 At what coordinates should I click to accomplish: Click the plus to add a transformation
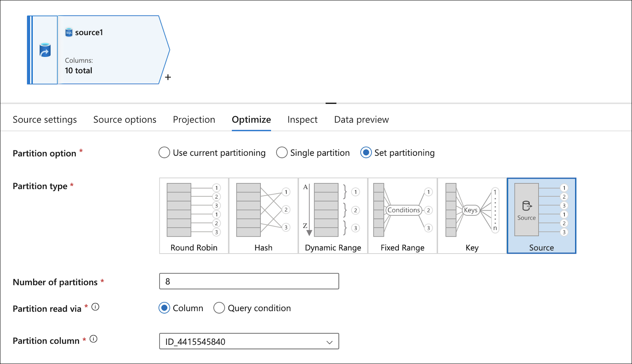(x=168, y=77)
